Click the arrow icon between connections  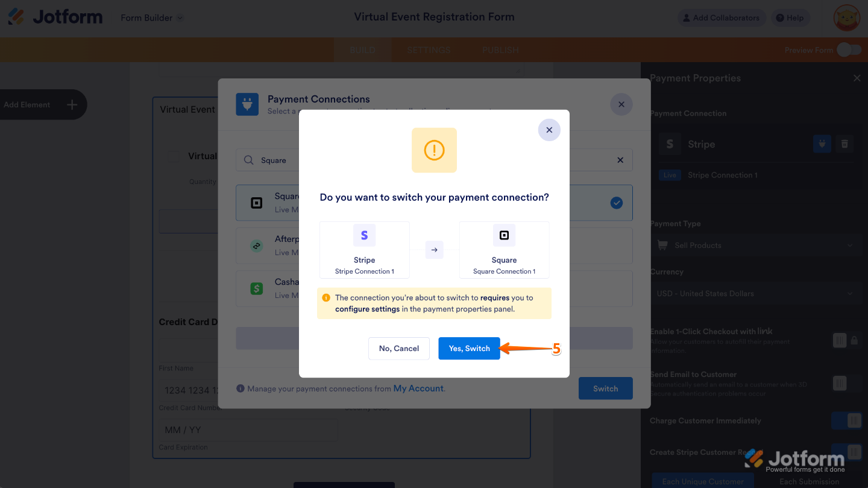click(x=434, y=250)
